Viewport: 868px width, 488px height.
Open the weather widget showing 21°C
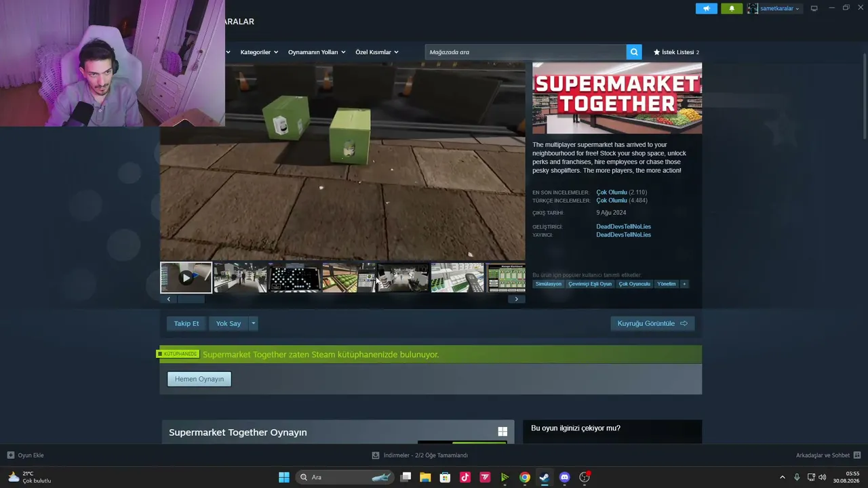[x=29, y=477]
